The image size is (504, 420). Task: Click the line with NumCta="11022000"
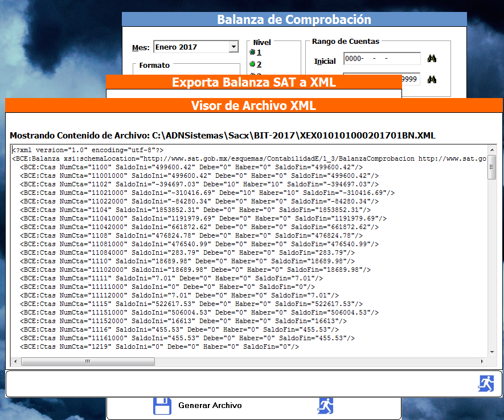coord(199,201)
